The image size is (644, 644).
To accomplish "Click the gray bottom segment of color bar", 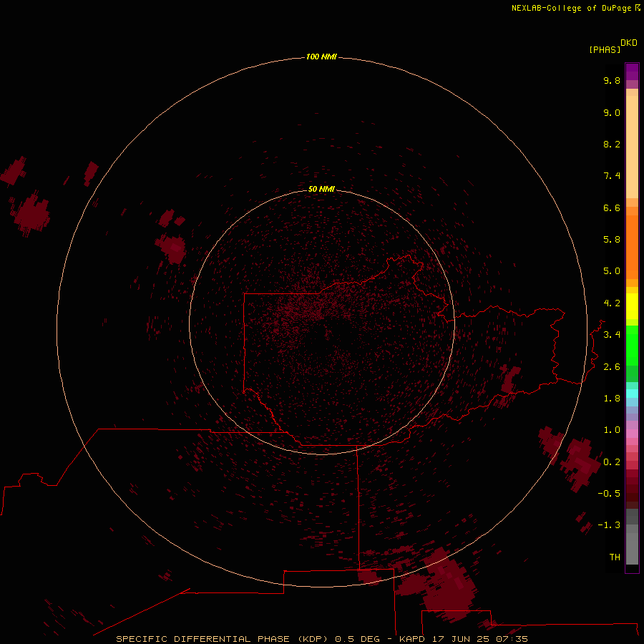I will 632,548.
